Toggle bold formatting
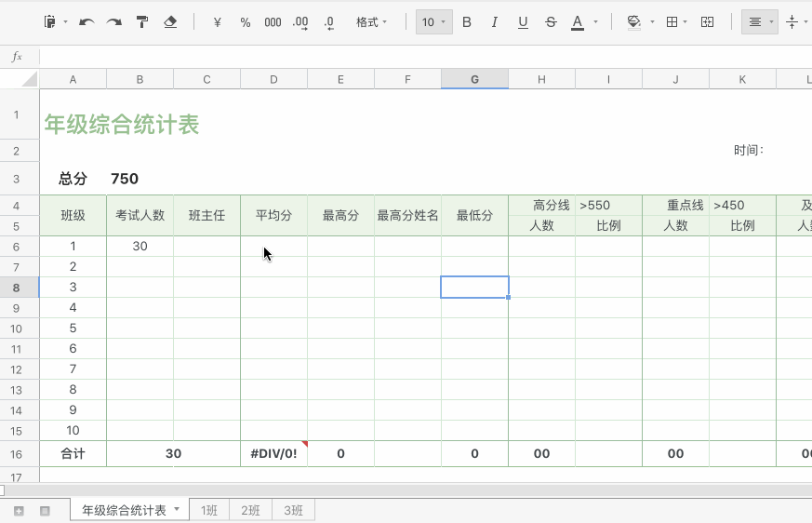This screenshot has height=523, width=812. tap(467, 22)
